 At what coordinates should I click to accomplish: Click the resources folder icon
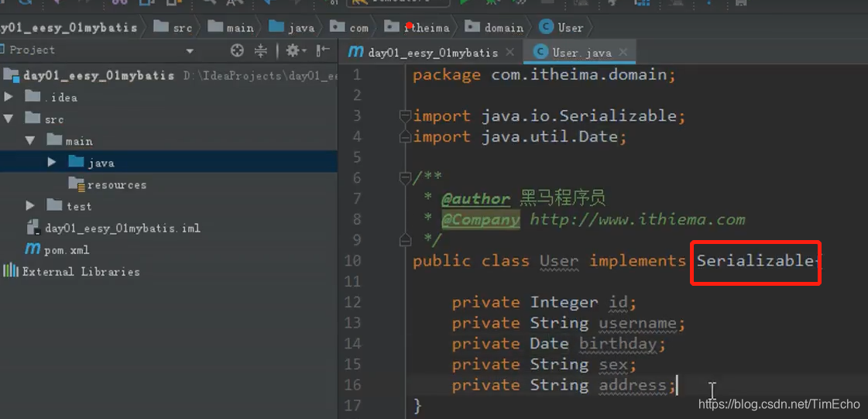77,184
